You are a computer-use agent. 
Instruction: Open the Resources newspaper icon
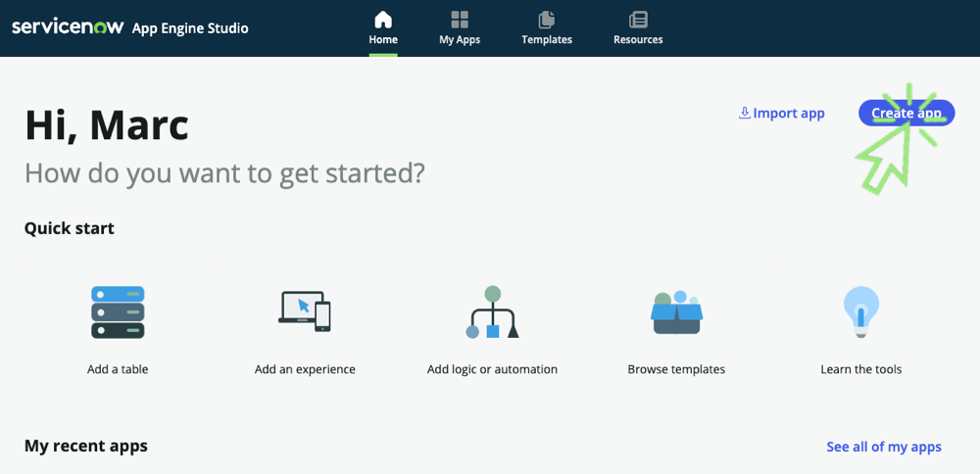pos(638,20)
